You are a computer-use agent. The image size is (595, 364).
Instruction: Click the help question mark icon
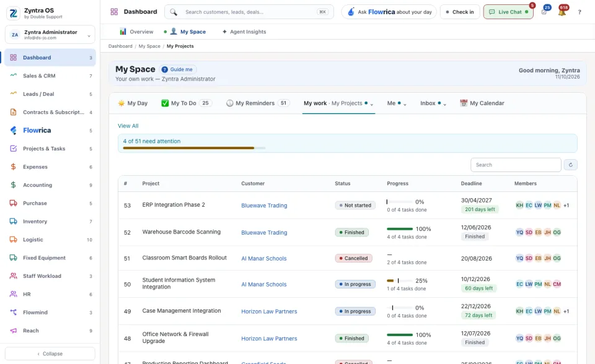tap(580, 12)
